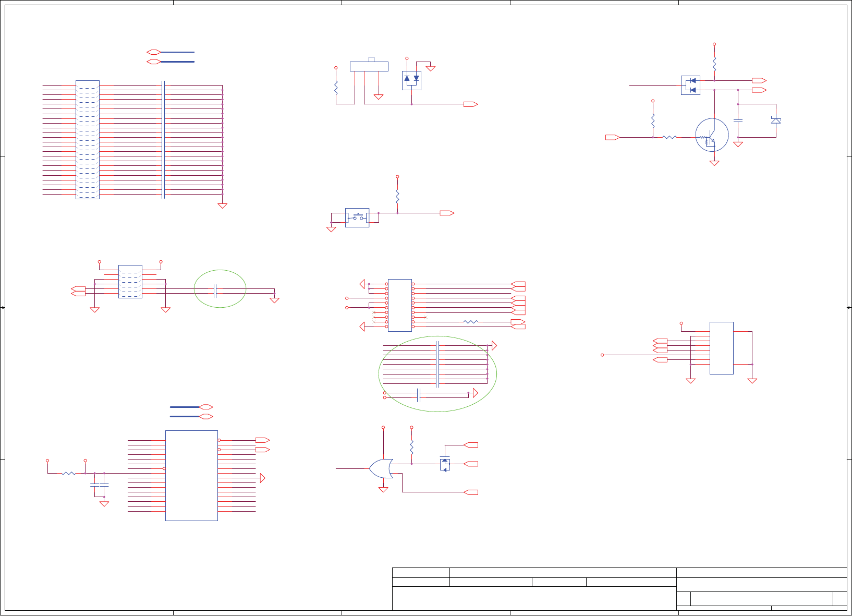Click the base resistor feeding the transistor

670,137
